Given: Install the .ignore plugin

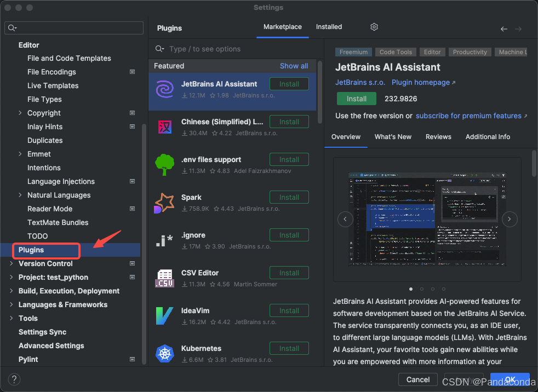Looking at the screenshot, I should 289,235.
